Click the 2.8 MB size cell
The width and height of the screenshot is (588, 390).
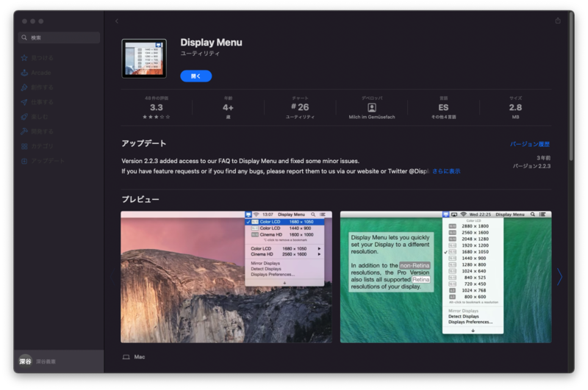point(515,107)
